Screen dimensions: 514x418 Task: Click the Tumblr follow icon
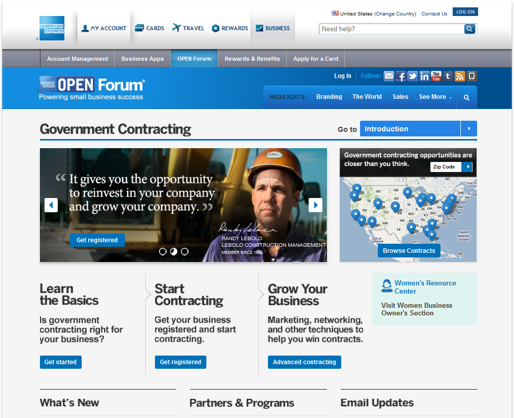coord(448,76)
